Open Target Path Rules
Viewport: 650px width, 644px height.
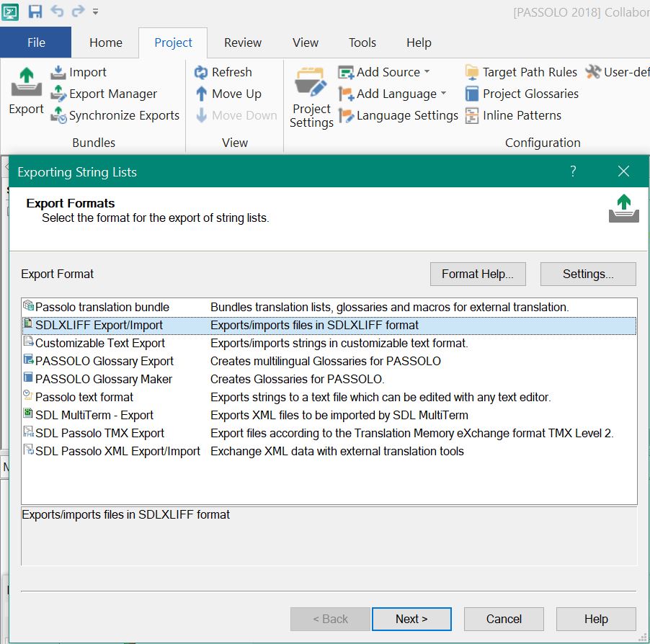coord(473,72)
